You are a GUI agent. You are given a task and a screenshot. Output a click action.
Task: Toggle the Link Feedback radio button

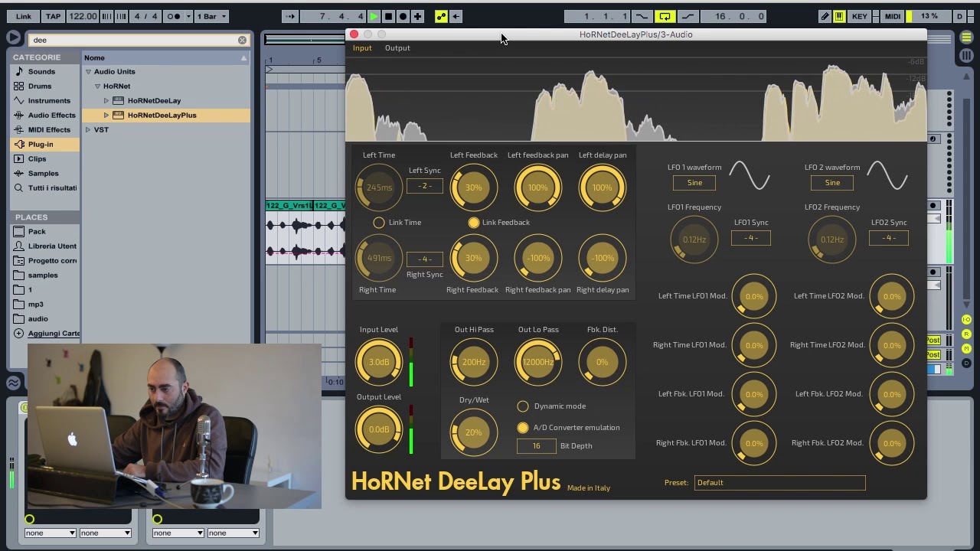pyautogui.click(x=474, y=223)
